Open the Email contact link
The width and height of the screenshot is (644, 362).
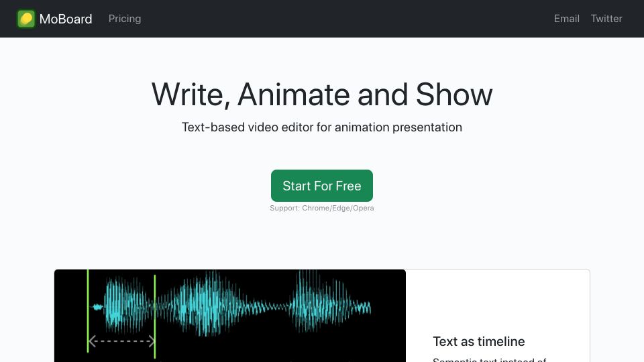566,19
